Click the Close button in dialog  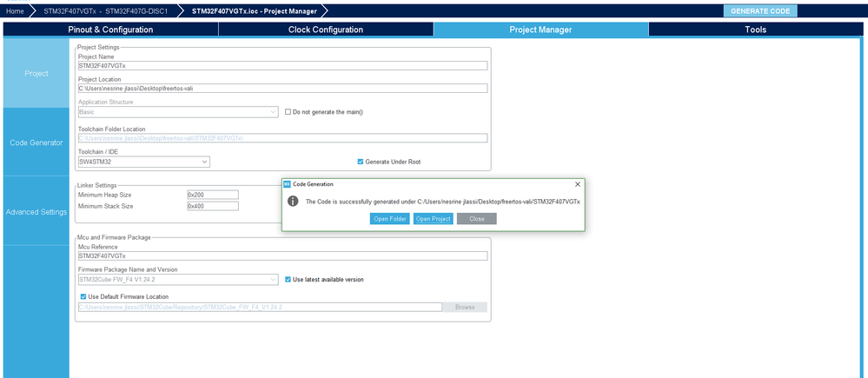click(x=477, y=219)
